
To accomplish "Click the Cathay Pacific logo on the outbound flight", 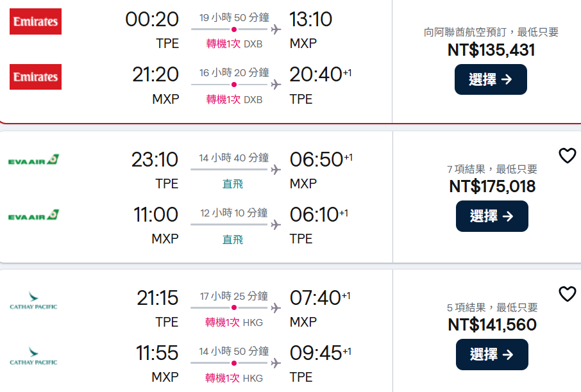I will point(33,300).
